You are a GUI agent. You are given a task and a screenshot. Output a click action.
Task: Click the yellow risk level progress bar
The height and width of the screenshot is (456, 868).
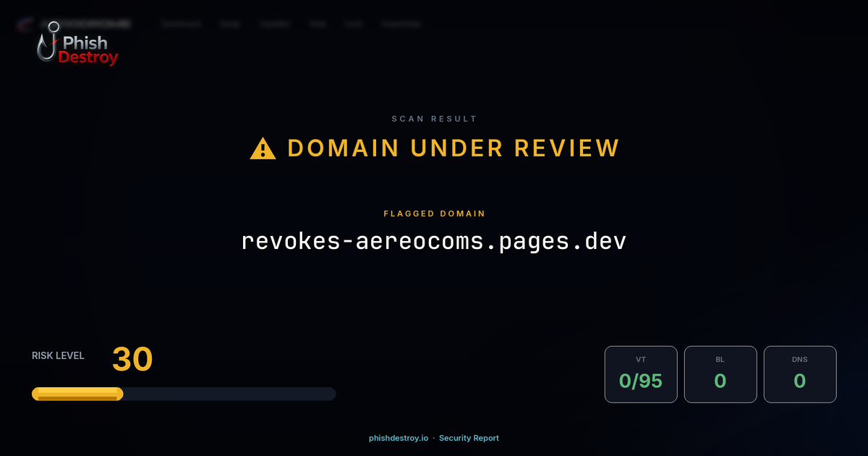pos(77,393)
